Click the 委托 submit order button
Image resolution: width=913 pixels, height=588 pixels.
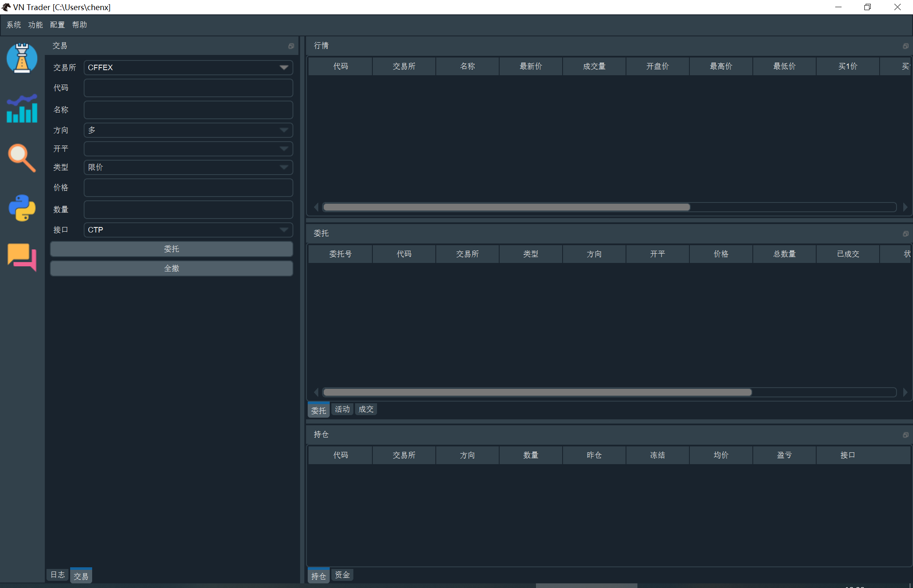coord(171,249)
